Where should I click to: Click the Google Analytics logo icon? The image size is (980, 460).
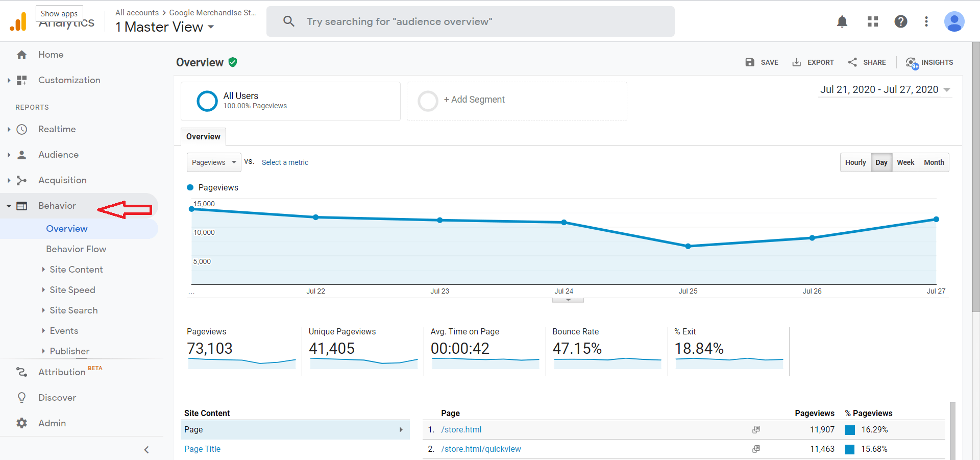18,22
